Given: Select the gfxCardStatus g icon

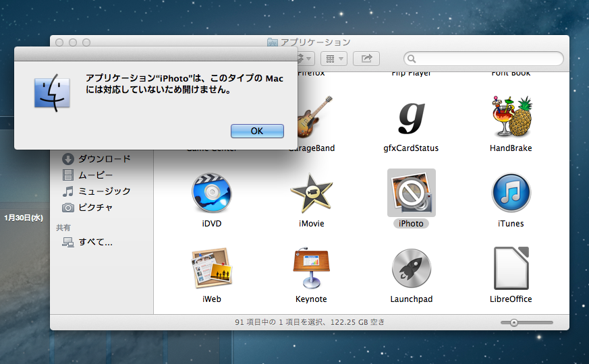Looking at the screenshot, I should click(x=412, y=118).
